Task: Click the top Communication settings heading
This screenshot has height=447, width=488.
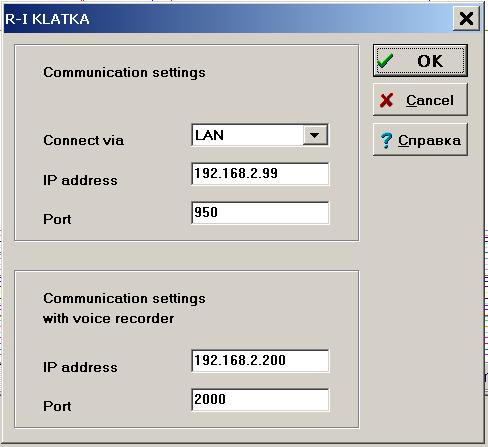Action: (124, 73)
